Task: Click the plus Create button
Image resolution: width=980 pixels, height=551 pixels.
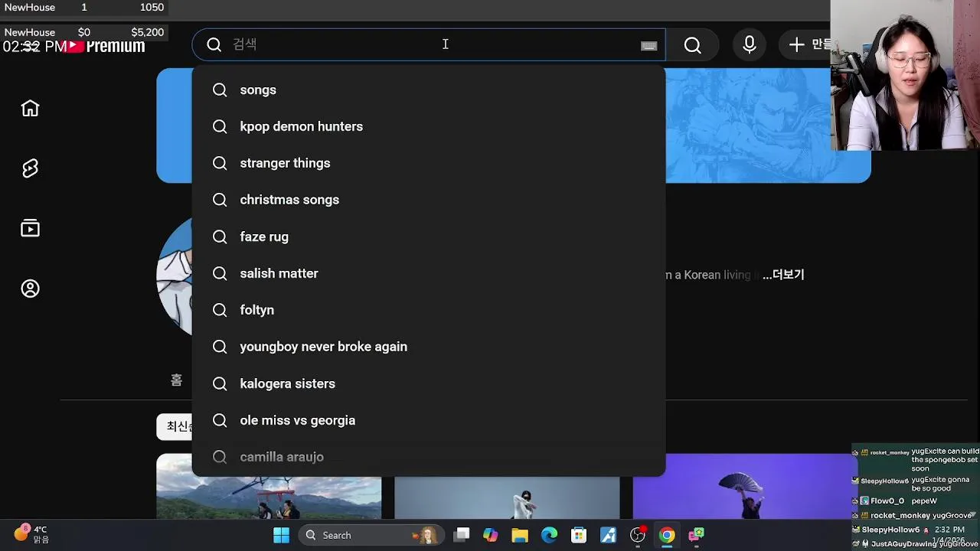Action: tap(805, 44)
